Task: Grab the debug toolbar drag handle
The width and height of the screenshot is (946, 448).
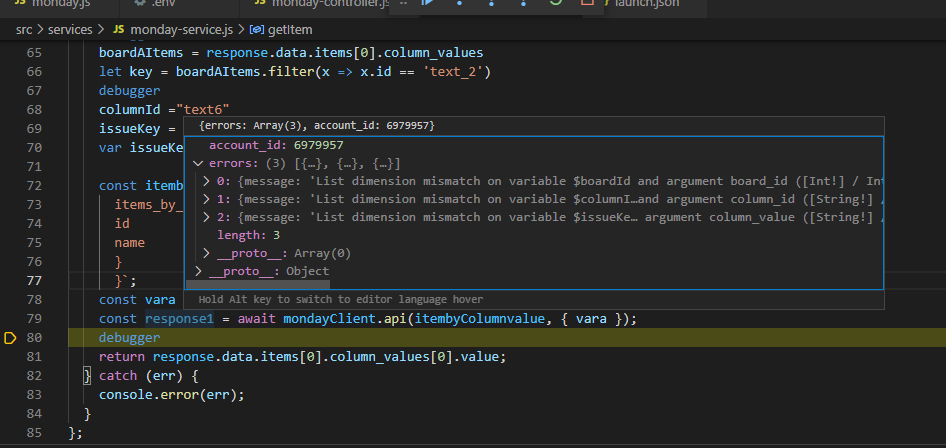Action: point(403,3)
